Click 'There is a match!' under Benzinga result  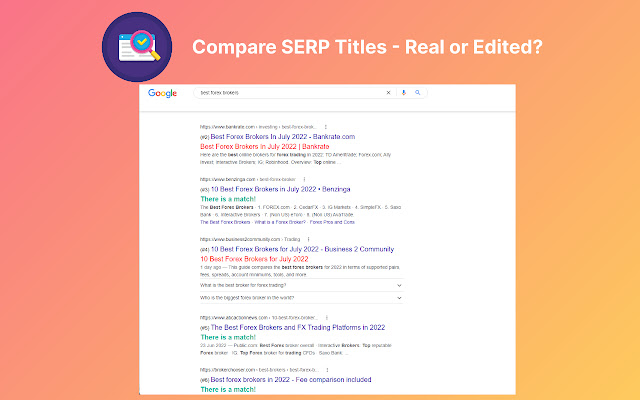pos(228,199)
